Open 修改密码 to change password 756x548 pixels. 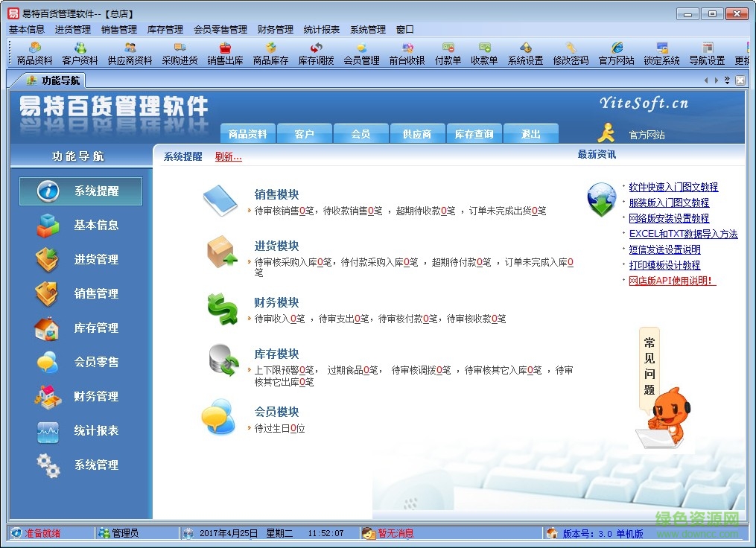tap(569, 56)
